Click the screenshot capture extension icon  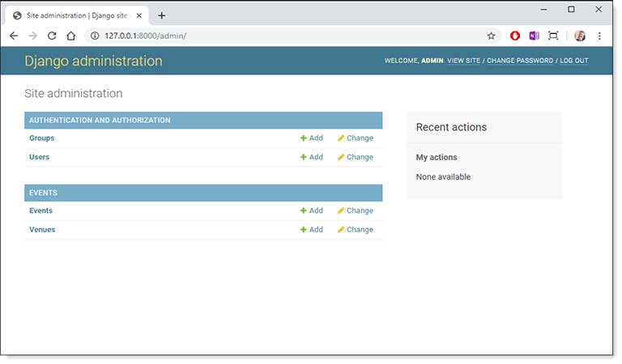pyautogui.click(x=553, y=36)
